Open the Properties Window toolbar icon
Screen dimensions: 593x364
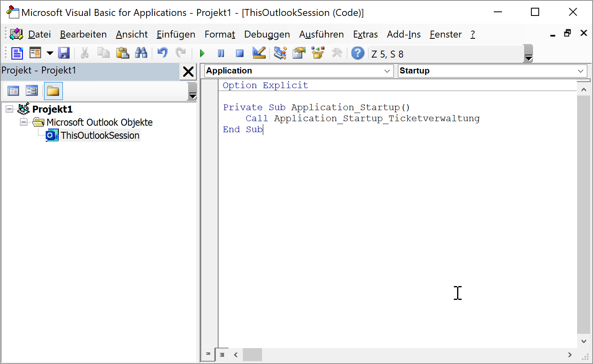tap(299, 53)
